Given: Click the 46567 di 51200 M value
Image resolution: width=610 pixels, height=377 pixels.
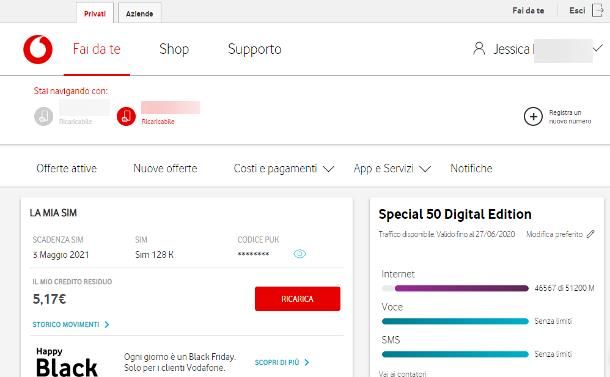Looking at the screenshot, I should (x=564, y=288).
